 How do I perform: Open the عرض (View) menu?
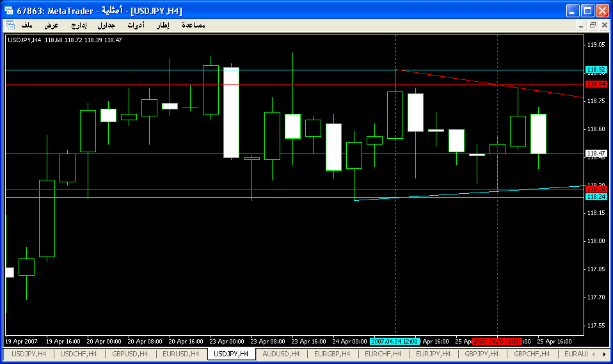pos(51,25)
